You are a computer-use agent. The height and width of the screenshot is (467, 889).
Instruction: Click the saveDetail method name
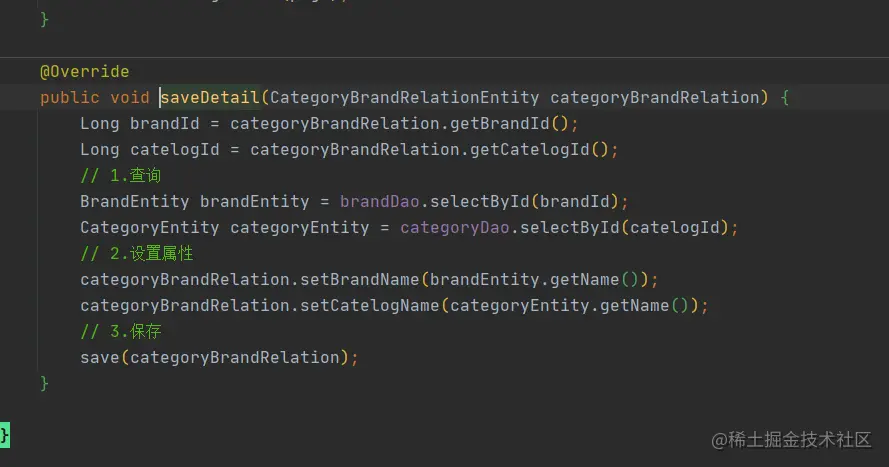coord(210,97)
